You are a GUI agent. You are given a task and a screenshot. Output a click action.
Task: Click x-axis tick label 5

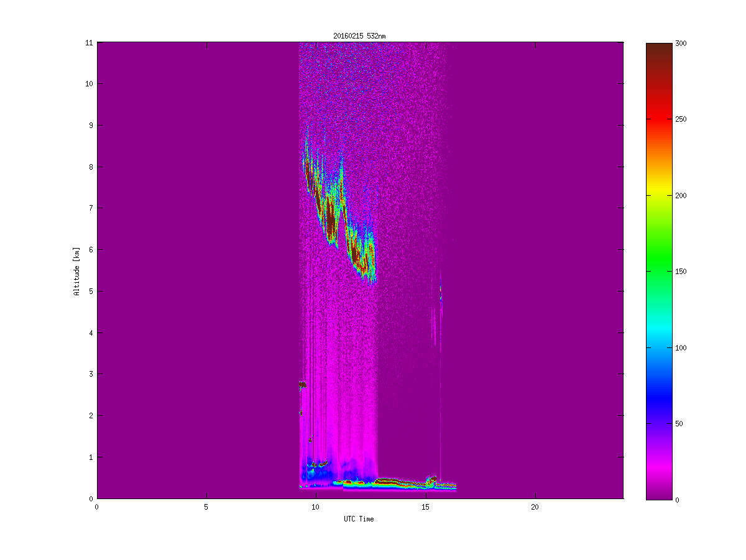(x=206, y=507)
